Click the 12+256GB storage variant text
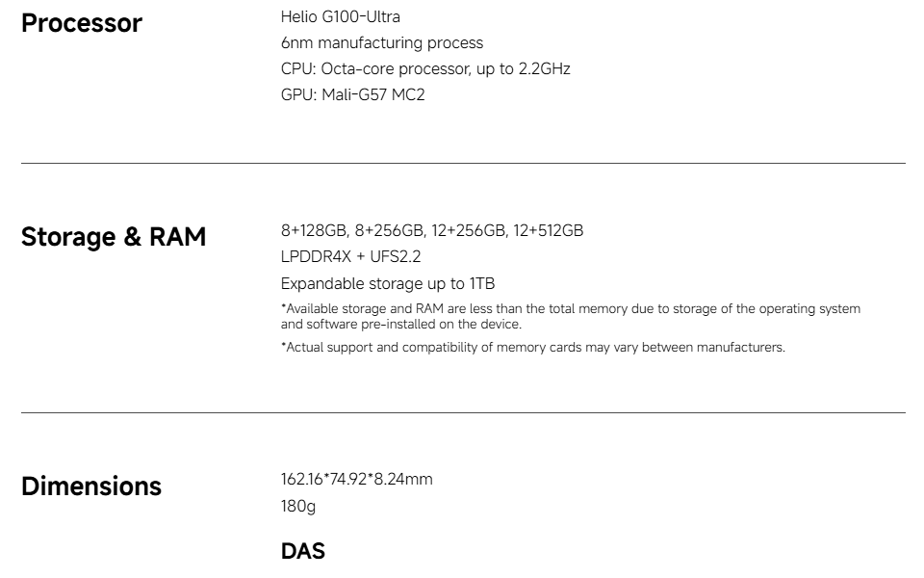This screenshot has height=578, width=924. (469, 230)
